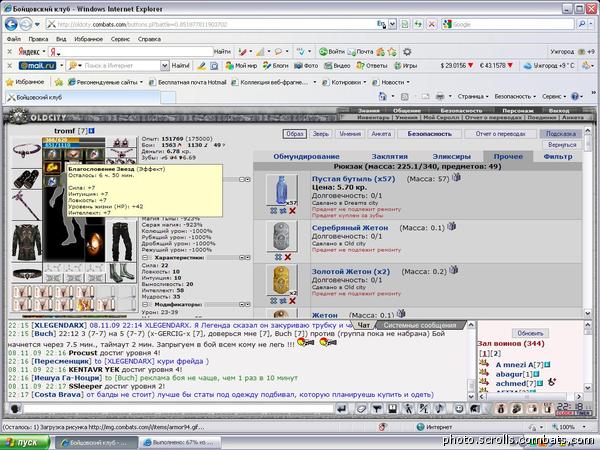Switch to the Эликсиры tab
The width and height of the screenshot is (600, 450).
coord(452,157)
